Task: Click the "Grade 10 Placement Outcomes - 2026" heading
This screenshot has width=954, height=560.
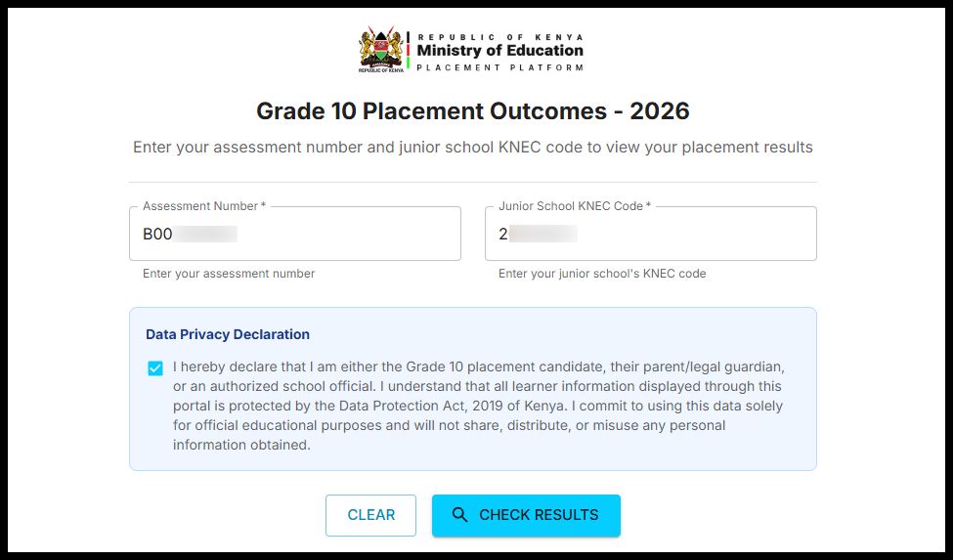Action: (x=473, y=111)
